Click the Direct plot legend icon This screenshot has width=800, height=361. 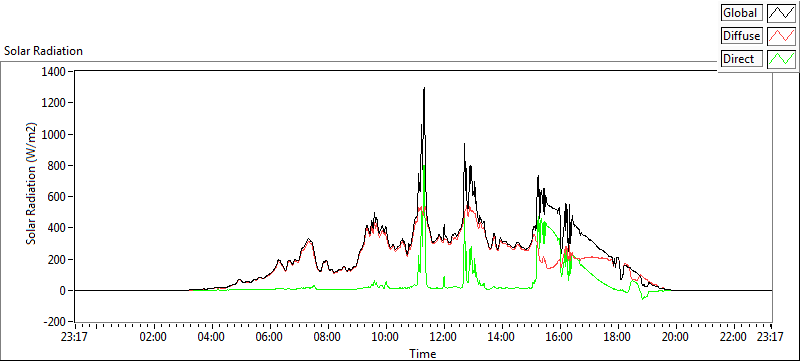pyautogui.click(x=781, y=59)
